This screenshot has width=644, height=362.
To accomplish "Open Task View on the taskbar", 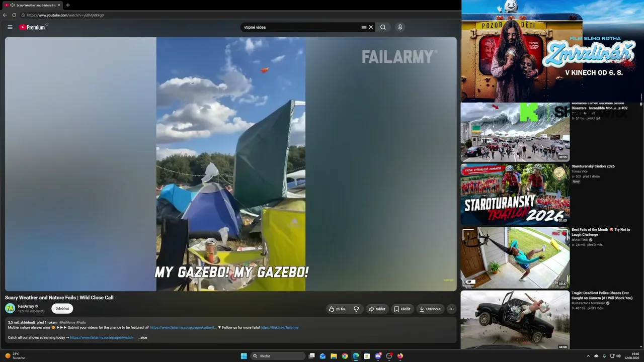I will pyautogui.click(x=312, y=356).
